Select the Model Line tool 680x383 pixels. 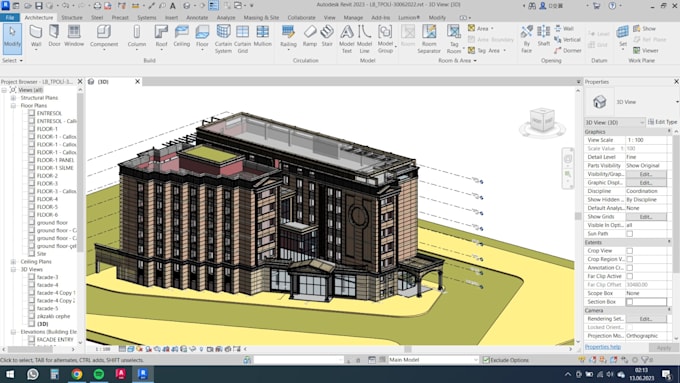(x=364, y=38)
